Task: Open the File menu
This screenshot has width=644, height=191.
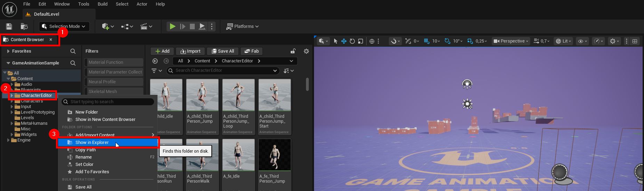Action: point(27,4)
